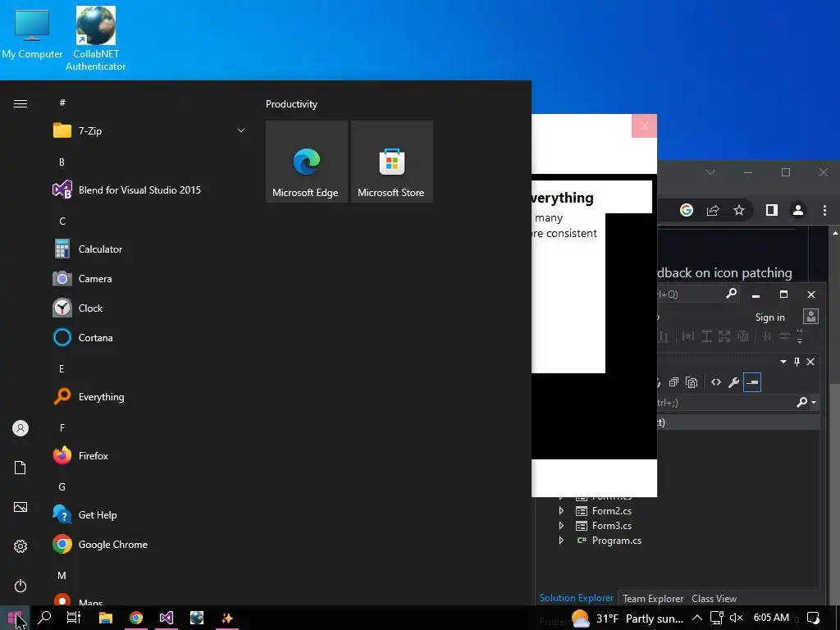The height and width of the screenshot is (630, 840).
Task: Switch to the Team Explorer tab
Action: 652,598
